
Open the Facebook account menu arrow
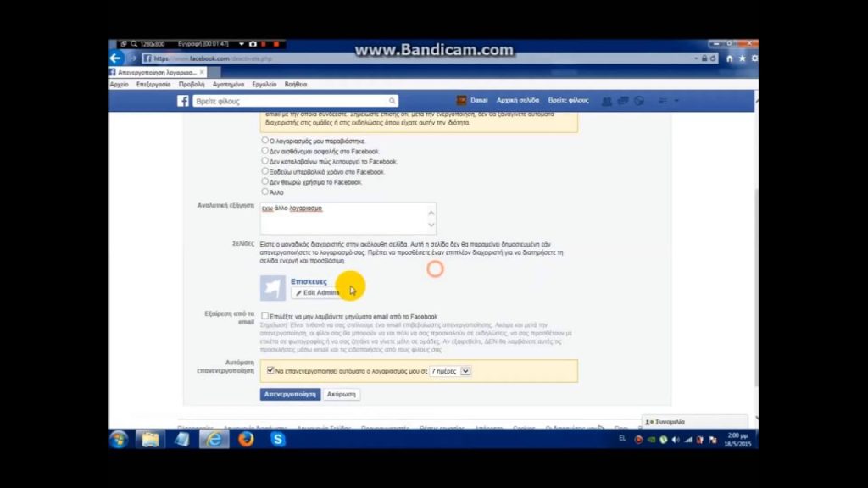point(676,101)
